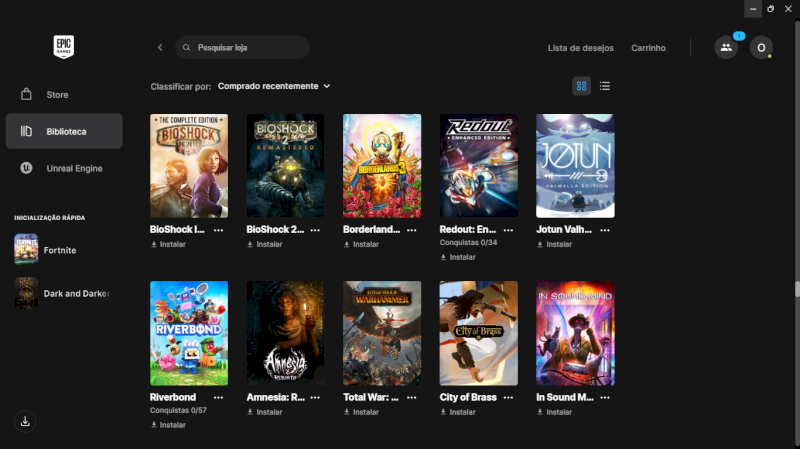
Task: Open options menu for Jotun Valhalla
Action: pos(605,230)
